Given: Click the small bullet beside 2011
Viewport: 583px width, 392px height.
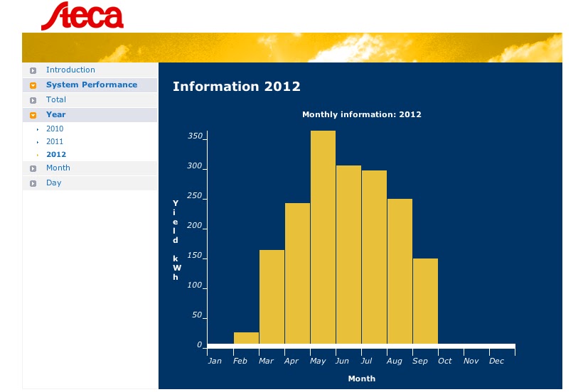Looking at the screenshot, I should point(38,142).
